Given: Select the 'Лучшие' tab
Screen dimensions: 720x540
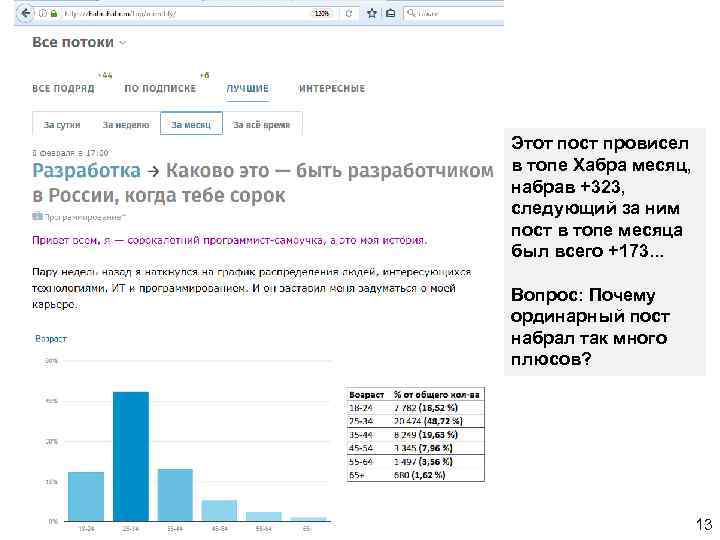Looking at the screenshot, I should [248, 89].
